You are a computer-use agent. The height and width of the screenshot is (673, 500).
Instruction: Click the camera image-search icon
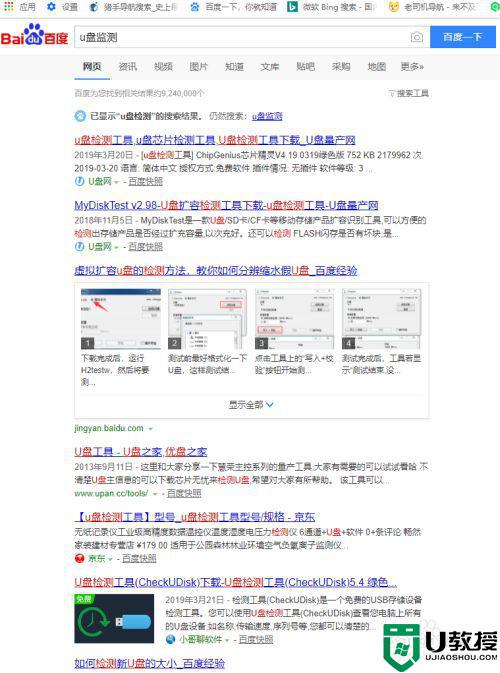pos(416,37)
